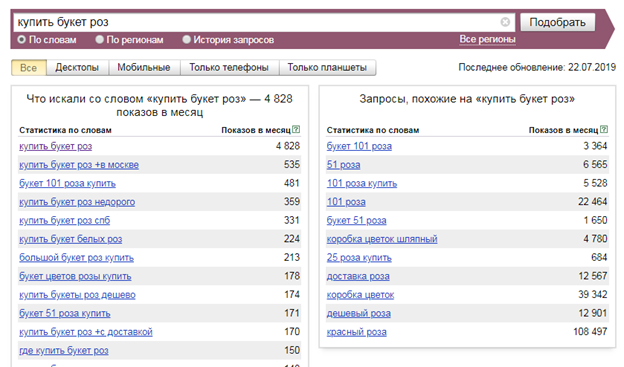Open the 'купить букет белых роз' link
Viewport: 624px width, 367px height.
pos(70,239)
